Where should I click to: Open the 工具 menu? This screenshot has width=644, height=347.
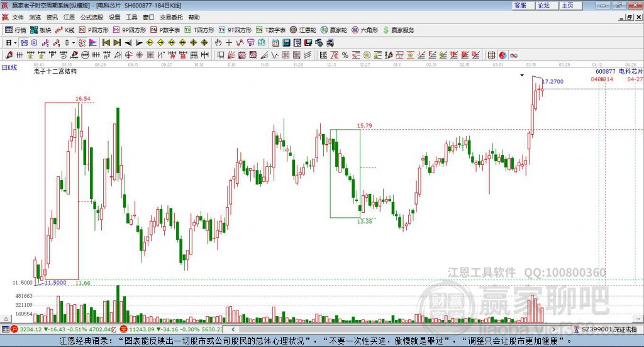coord(131,17)
